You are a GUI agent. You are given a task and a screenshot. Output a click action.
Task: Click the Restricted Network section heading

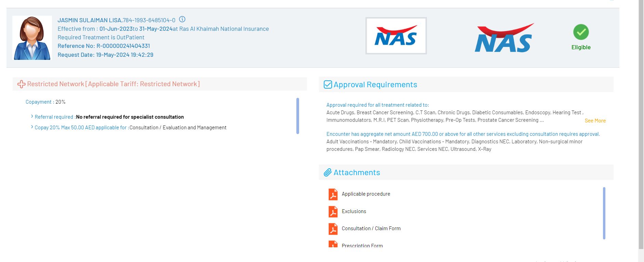113,84
